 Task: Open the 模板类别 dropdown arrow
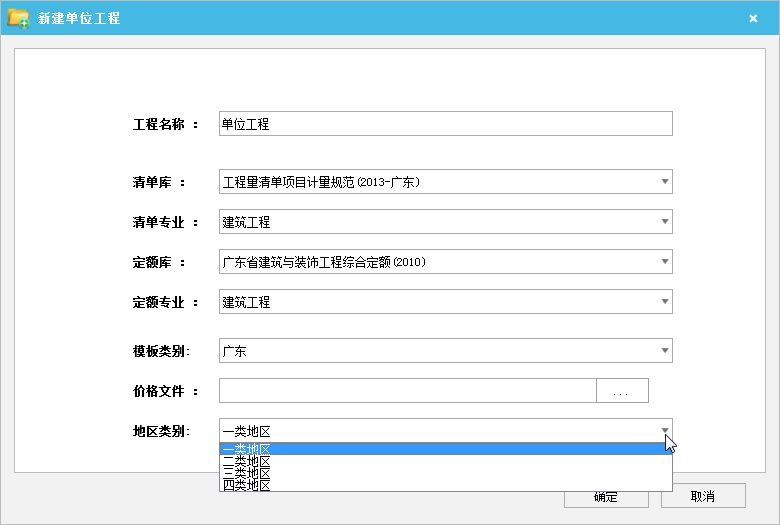click(x=664, y=351)
